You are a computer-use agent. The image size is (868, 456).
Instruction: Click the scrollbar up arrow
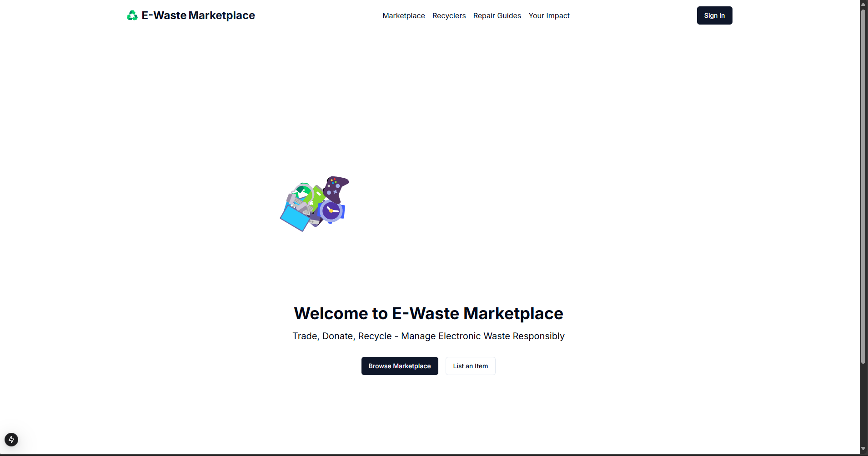coord(863,4)
